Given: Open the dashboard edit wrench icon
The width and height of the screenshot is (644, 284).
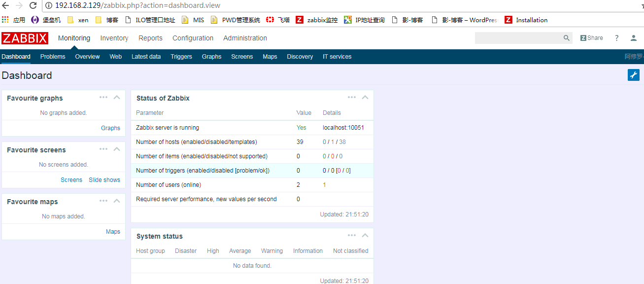Looking at the screenshot, I should click(x=633, y=75).
